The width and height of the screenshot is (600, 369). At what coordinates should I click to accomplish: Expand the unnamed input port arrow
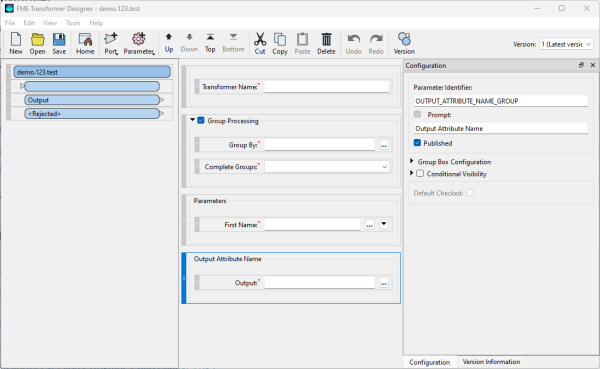(22, 86)
